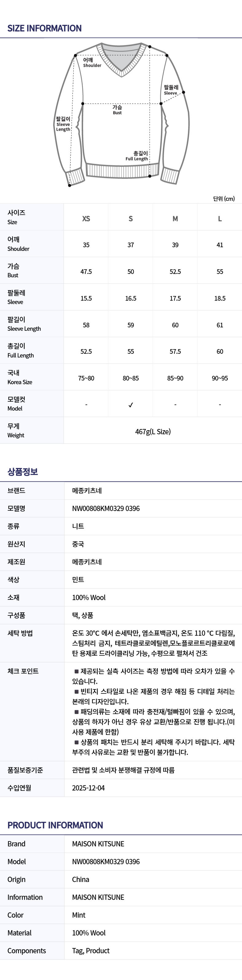Click the Korea Size value 80~85

click(x=131, y=378)
